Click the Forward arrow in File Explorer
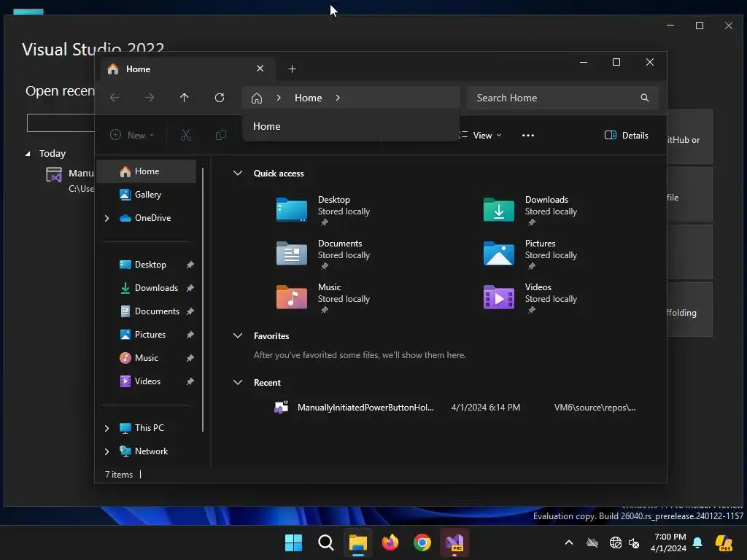The image size is (747, 560). pos(149,98)
